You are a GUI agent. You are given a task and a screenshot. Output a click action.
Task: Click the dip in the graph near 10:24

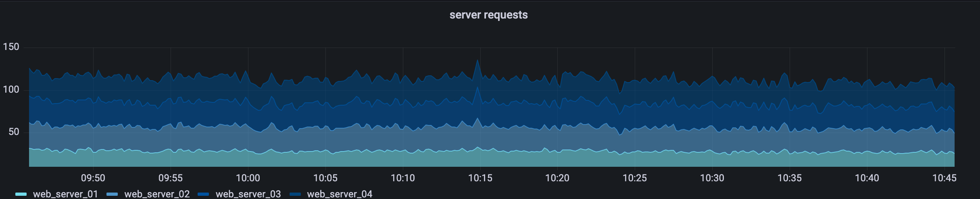(x=620, y=93)
